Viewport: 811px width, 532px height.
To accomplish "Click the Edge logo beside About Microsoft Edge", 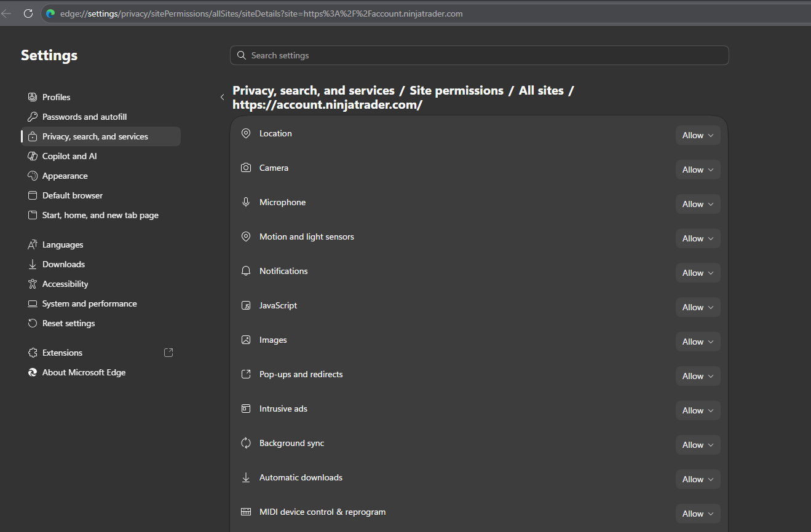I will pos(33,372).
